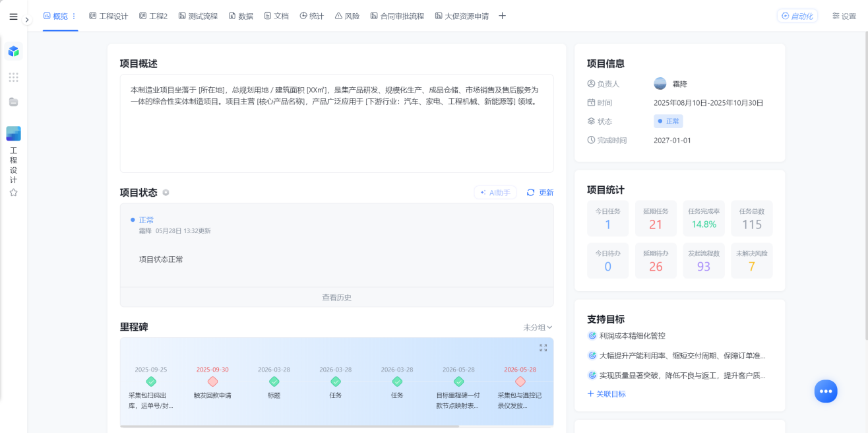The width and height of the screenshot is (868, 433).
Task: Click into the 项目概述 description text box
Action: (x=336, y=123)
